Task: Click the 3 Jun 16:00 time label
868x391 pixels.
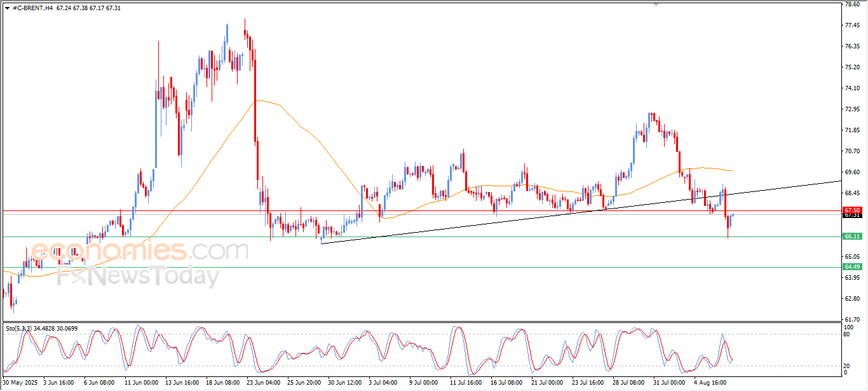Action: pyautogui.click(x=58, y=383)
